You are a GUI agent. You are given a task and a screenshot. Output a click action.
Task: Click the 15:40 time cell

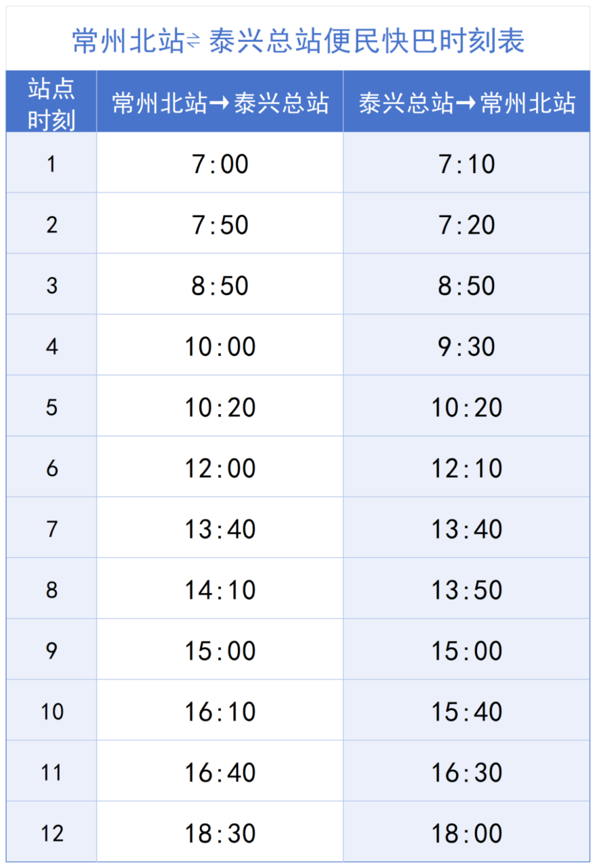[x=467, y=711]
